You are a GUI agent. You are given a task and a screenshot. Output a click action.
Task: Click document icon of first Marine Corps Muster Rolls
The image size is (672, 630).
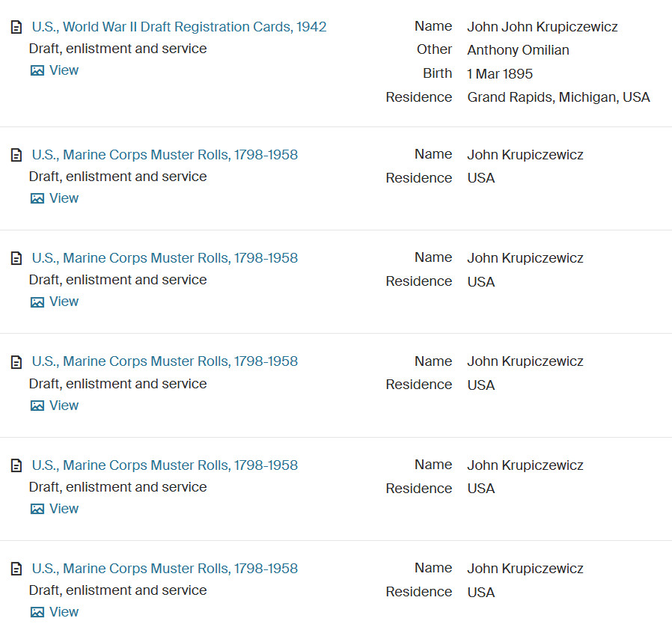click(16, 156)
